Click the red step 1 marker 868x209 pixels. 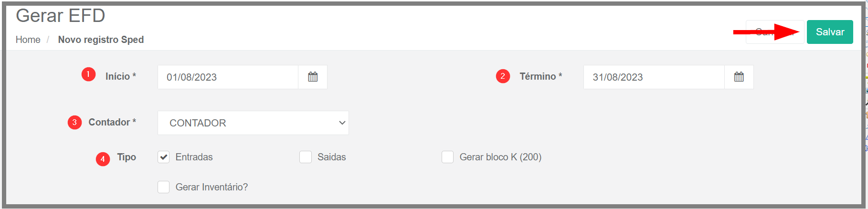pos(88,74)
